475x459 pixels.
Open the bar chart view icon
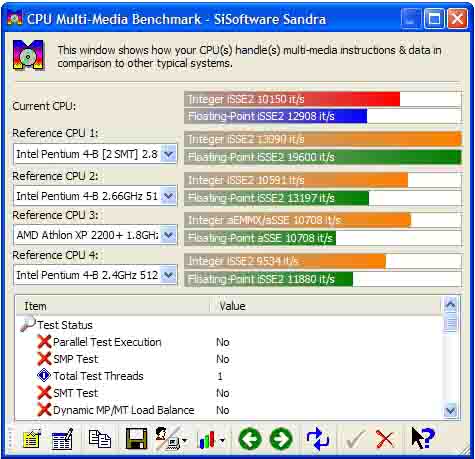click(207, 439)
